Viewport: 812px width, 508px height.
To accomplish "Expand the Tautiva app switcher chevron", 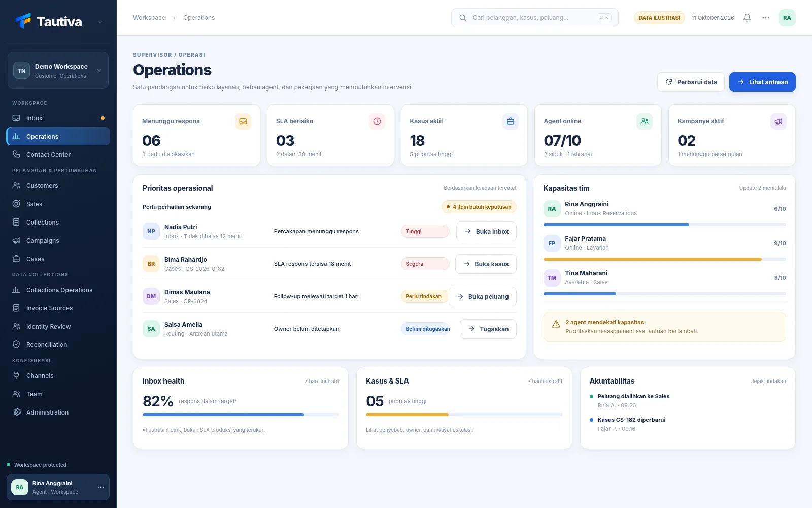I will (100, 22).
